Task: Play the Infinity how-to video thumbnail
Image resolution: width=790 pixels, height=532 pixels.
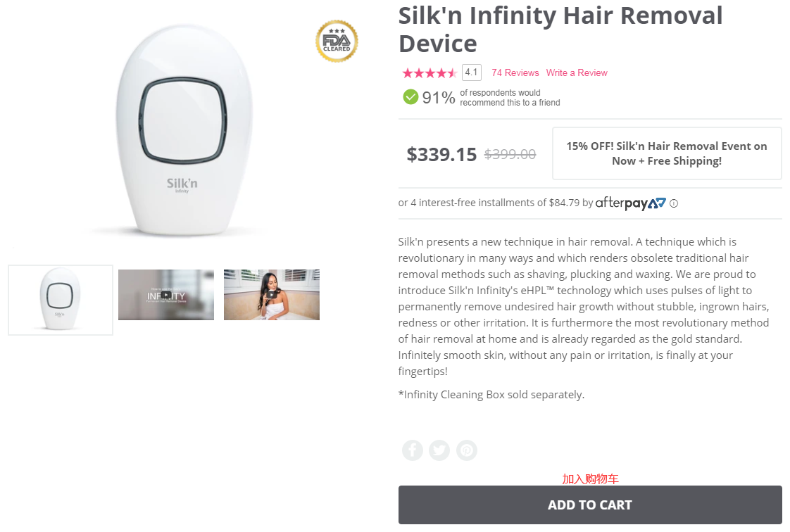Action: tap(166, 295)
